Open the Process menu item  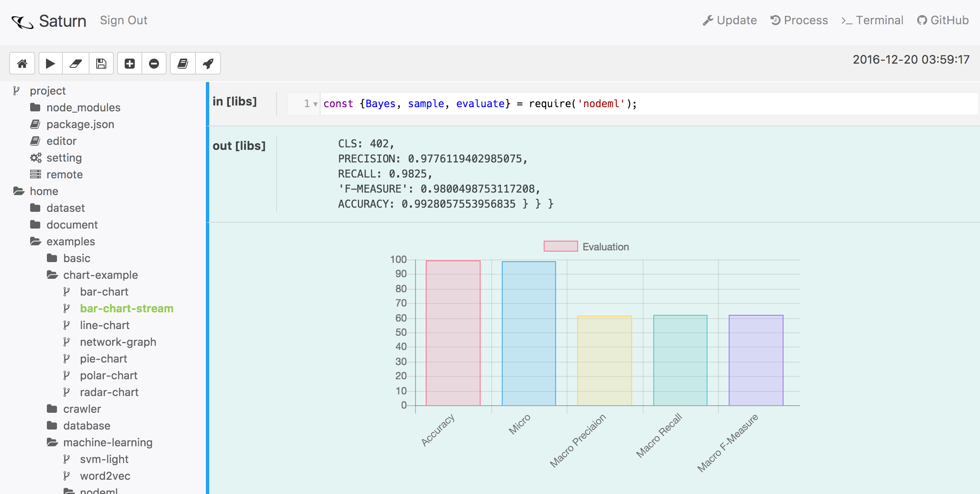799,20
